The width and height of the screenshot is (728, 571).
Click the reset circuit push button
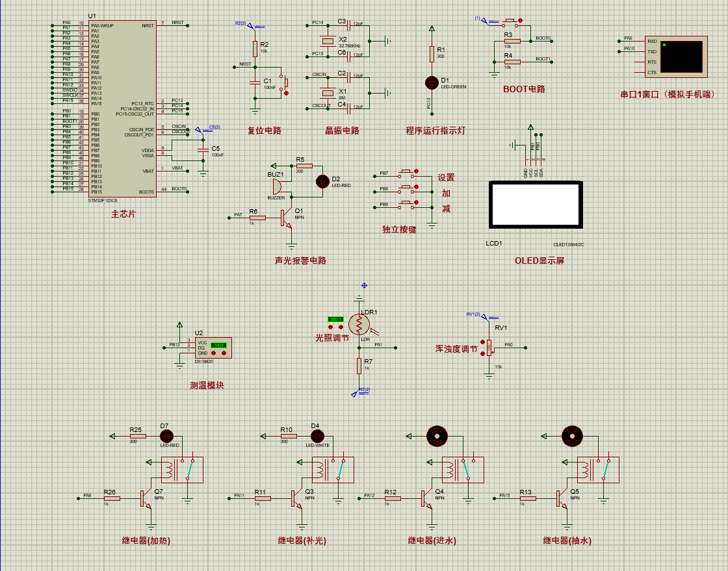pos(284,83)
